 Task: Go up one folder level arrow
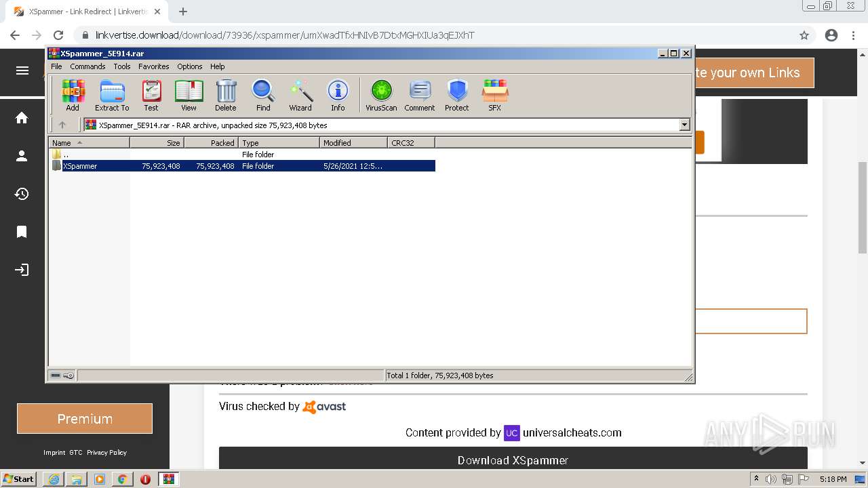tap(62, 125)
